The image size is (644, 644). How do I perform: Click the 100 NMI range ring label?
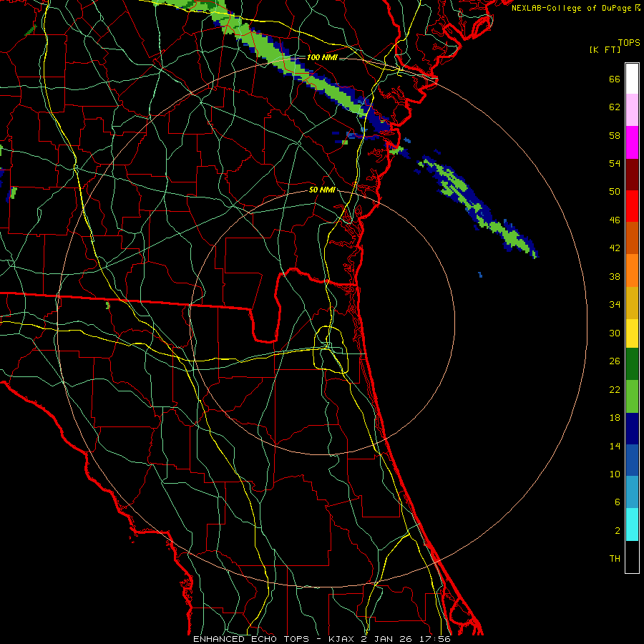(x=322, y=57)
